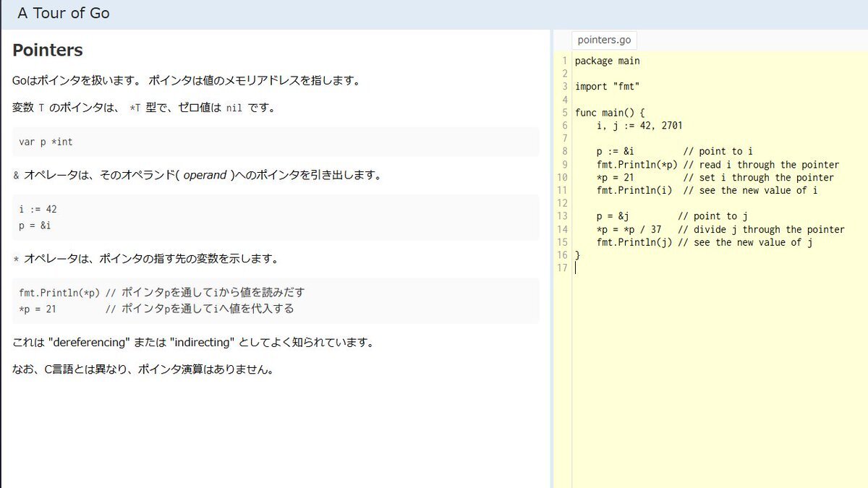This screenshot has height=488, width=868.
Task: Click the sentence starting '* オペレータは'
Action: 145,258
